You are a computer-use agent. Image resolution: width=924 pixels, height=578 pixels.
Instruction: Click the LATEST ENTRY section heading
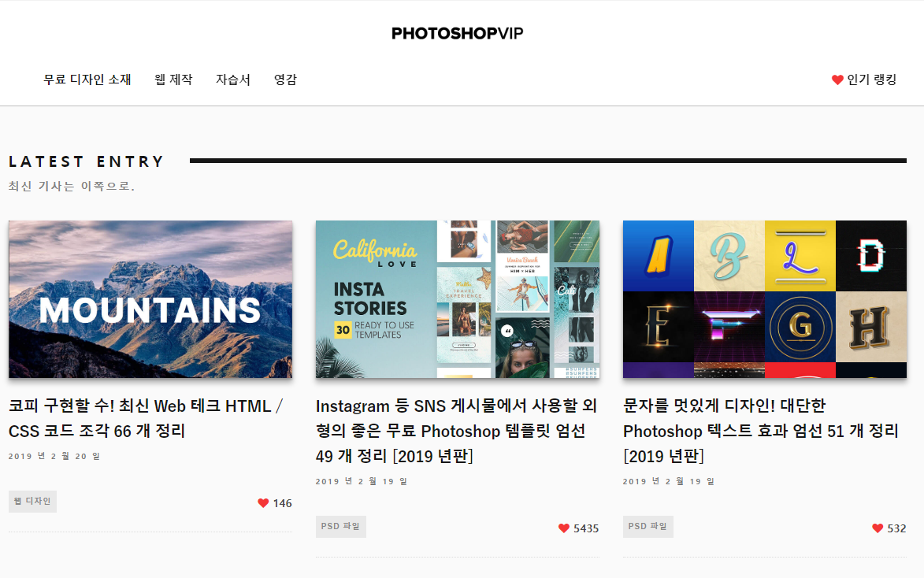pos(86,161)
